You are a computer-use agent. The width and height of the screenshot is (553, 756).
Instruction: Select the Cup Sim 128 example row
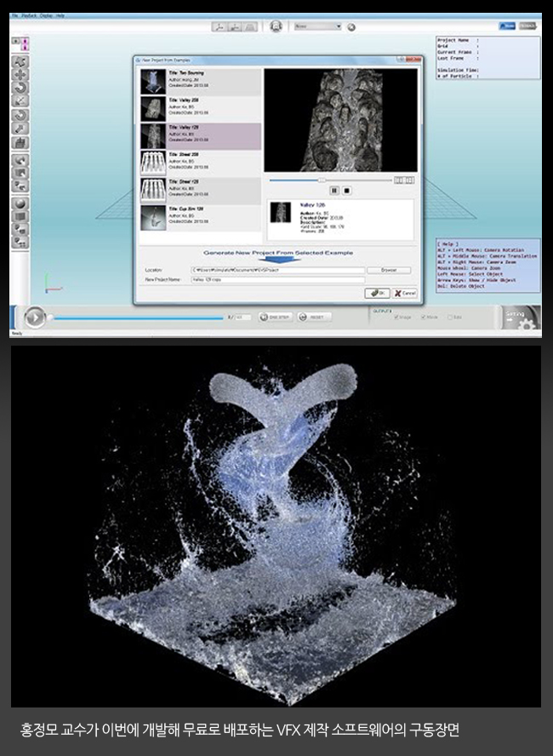coord(201,218)
